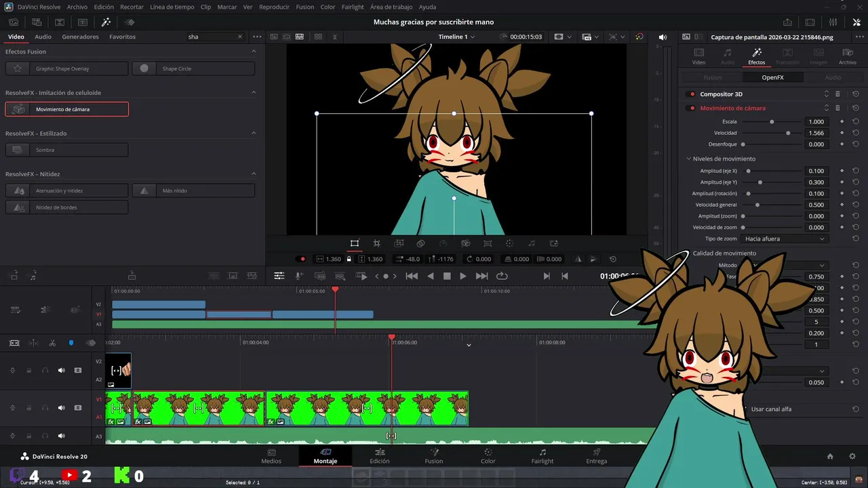
Task: Open the Archivo inspector tab
Action: (x=847, y=57)
